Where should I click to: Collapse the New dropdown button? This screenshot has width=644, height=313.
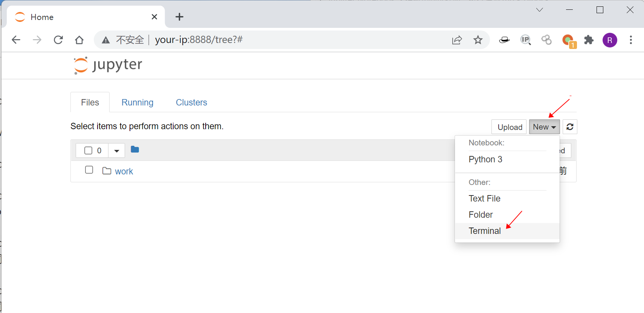tap(544, 127)
